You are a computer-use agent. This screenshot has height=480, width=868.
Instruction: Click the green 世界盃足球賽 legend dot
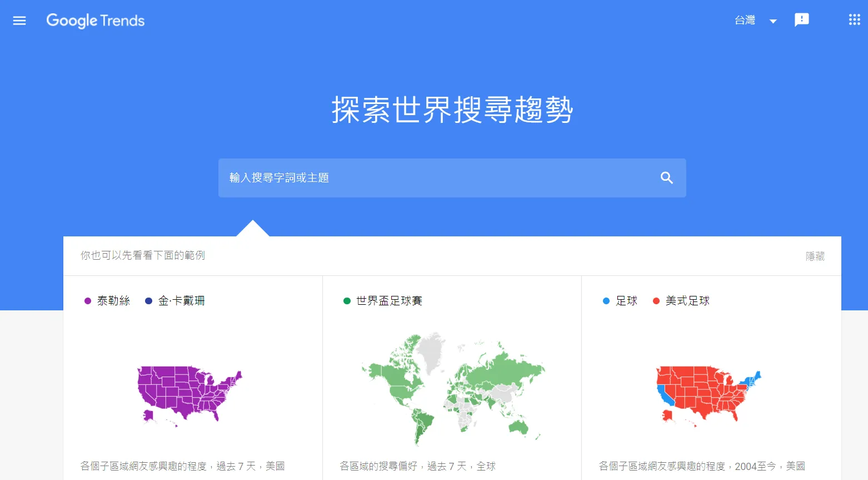[x=347, y=301]
